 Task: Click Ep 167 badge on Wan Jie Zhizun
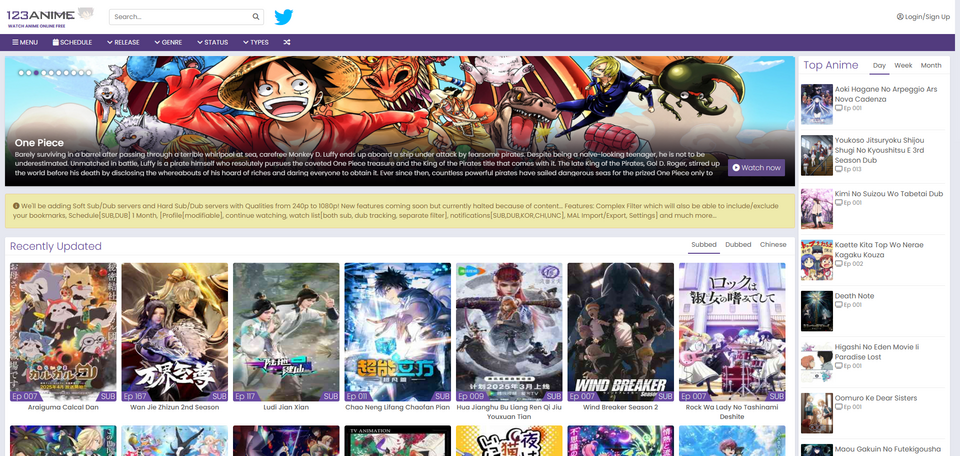[x=136, y=397]
